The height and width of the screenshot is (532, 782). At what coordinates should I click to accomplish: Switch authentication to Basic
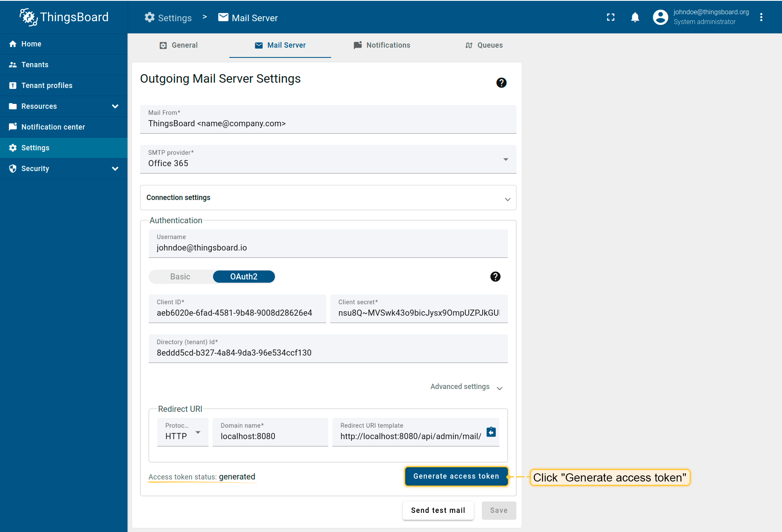click(180, 277)
